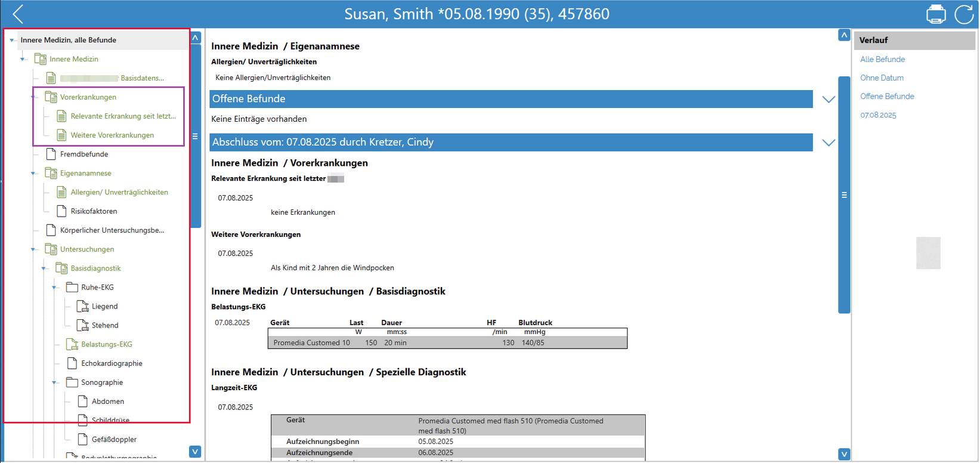Open Echokardiographie tree entry
980x463 pixels.
[112, 363]
